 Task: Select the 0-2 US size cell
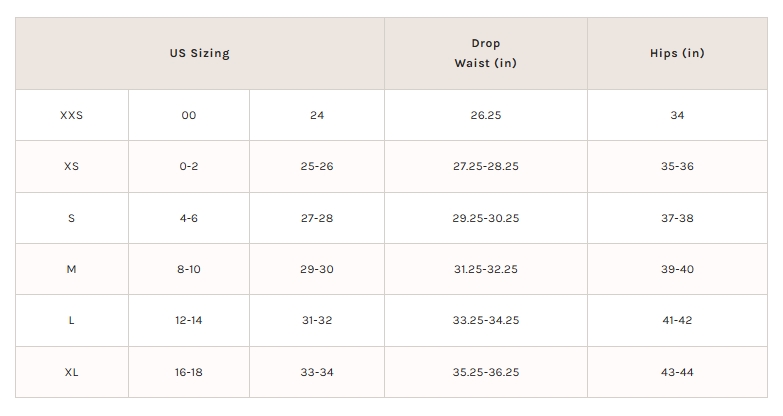coord(189,166)
